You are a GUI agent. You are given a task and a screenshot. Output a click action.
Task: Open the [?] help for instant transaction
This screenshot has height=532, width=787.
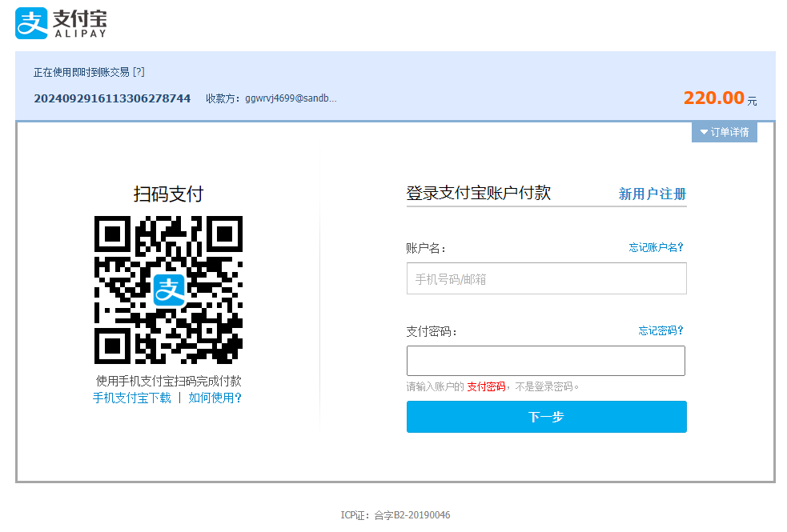(x=139, y=72)
